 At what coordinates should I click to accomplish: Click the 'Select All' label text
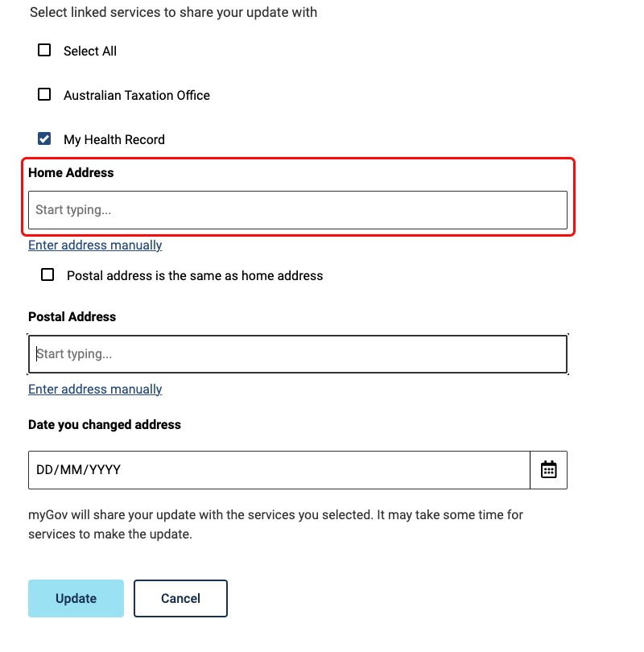pos(89,51)
